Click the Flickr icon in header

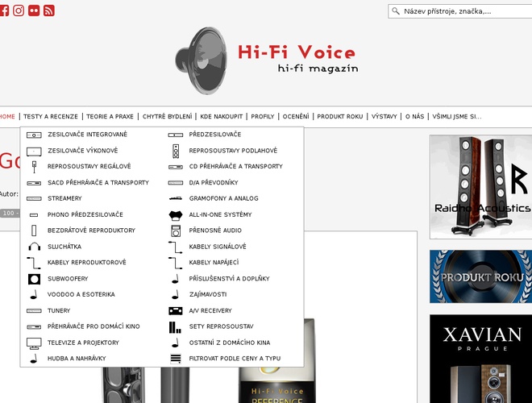[34, 10]
